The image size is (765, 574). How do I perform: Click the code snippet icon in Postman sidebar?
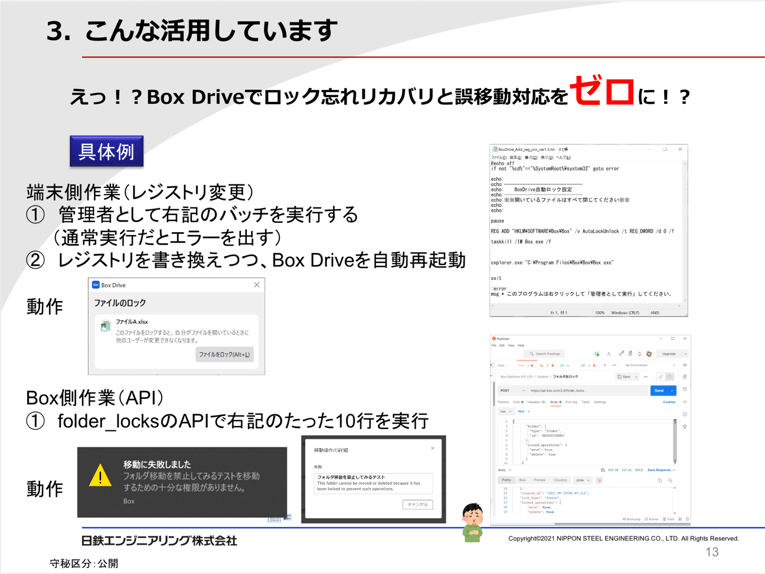pyautogui.click(x=684, y=402)
